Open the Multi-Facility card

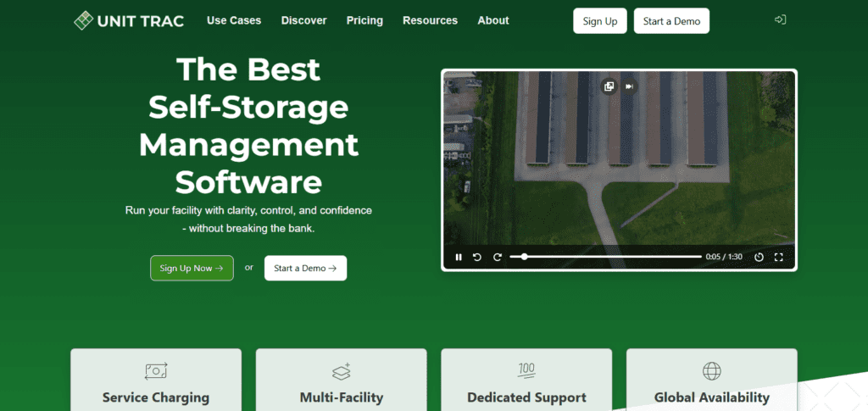coord(341,380)
